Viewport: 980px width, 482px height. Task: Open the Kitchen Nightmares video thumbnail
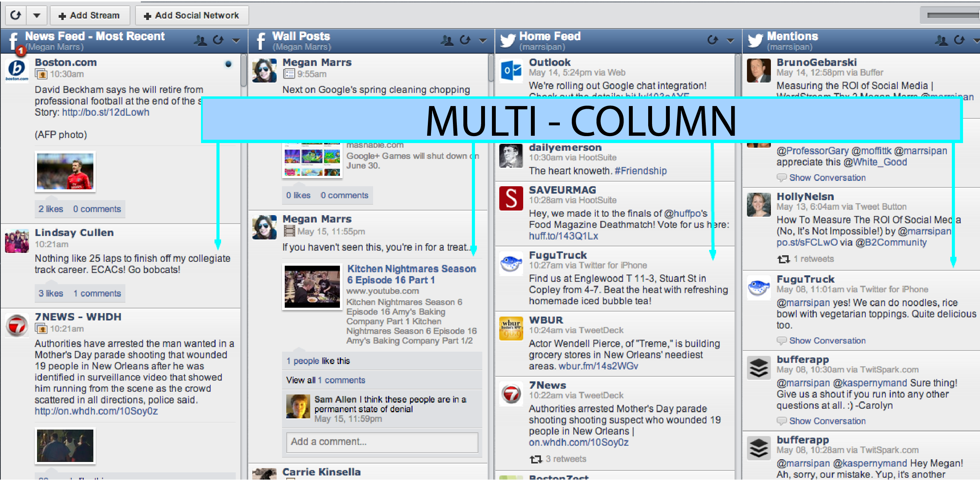tap(313, 287)
